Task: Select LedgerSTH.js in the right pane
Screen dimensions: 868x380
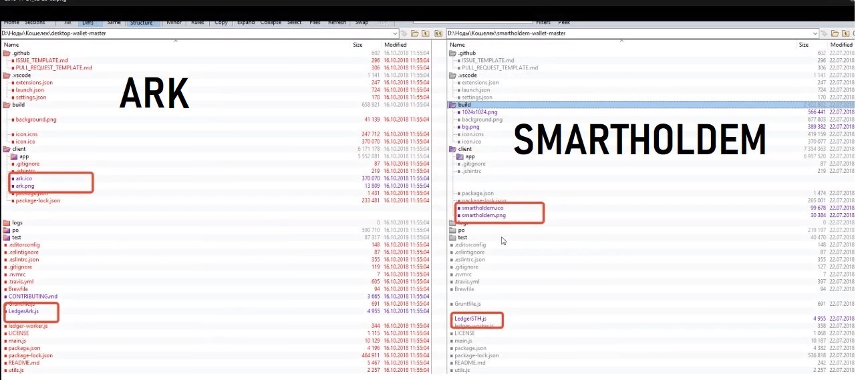Action: pyautogui.click(x=470, y=319)
